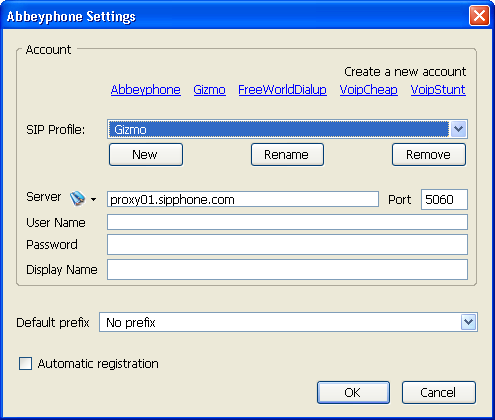This screenshot has width=495, height=420.
Task: Click into the Port field
Action: coord(444,199)
